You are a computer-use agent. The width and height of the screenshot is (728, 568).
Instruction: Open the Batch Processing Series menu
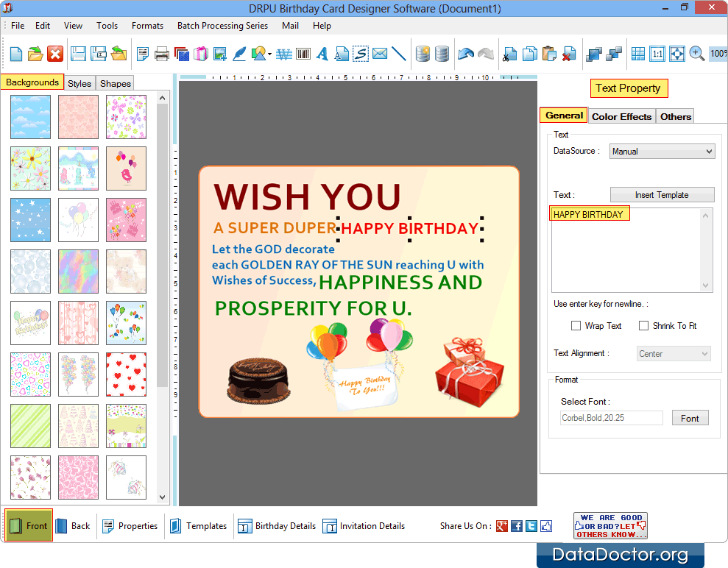(x=222, y=26)
